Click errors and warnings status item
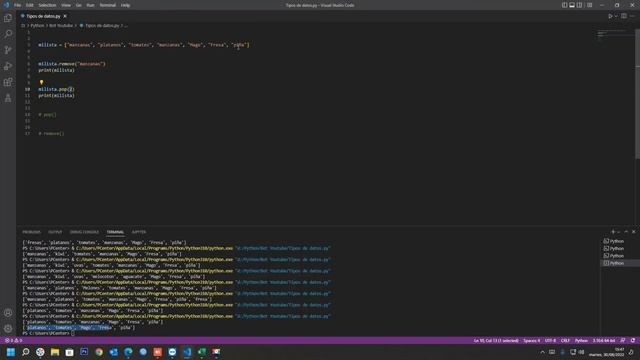The height and width of the screenshot is (360, 640). (14, 340)
